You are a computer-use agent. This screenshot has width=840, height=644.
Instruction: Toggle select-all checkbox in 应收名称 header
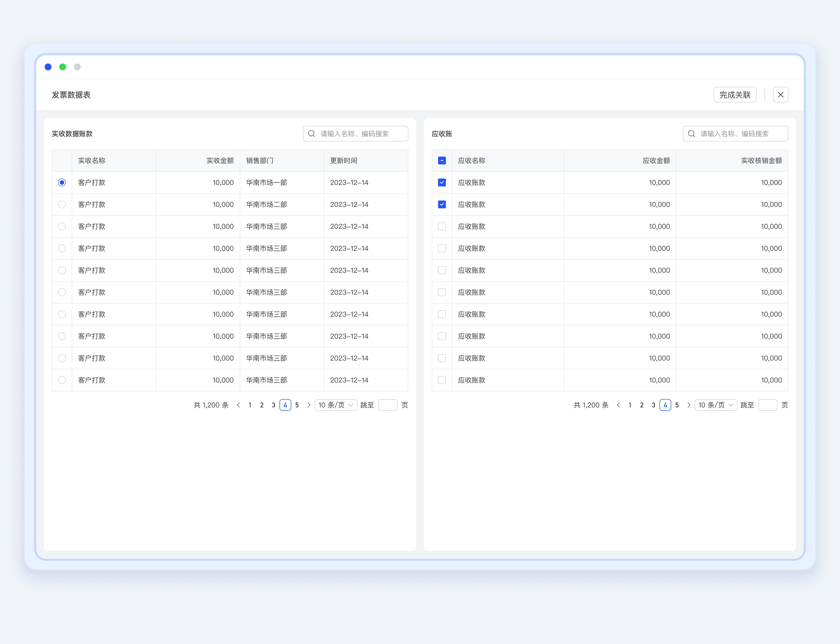441,161
